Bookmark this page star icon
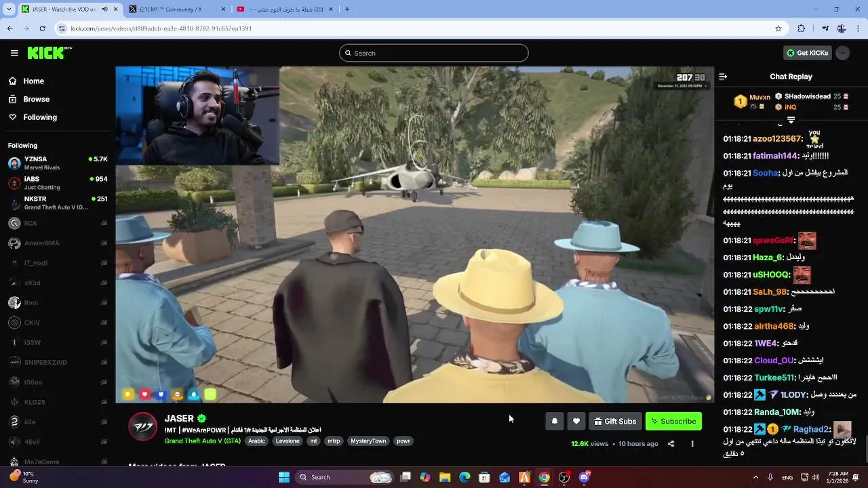The image size is (868, 488). [778, 28]
